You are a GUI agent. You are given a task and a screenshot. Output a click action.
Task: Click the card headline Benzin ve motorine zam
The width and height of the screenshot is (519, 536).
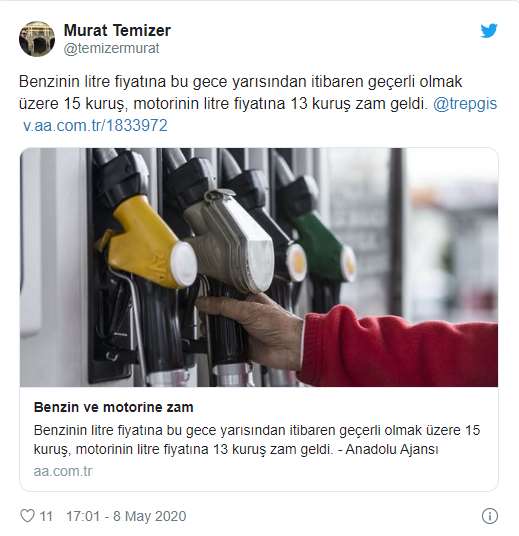[114, 407]
